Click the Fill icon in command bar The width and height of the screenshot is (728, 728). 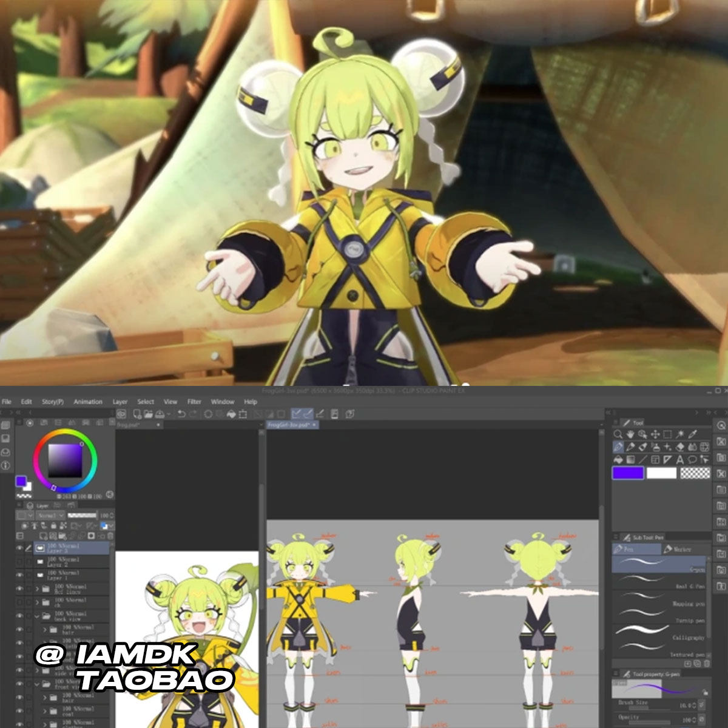(231, 414)
